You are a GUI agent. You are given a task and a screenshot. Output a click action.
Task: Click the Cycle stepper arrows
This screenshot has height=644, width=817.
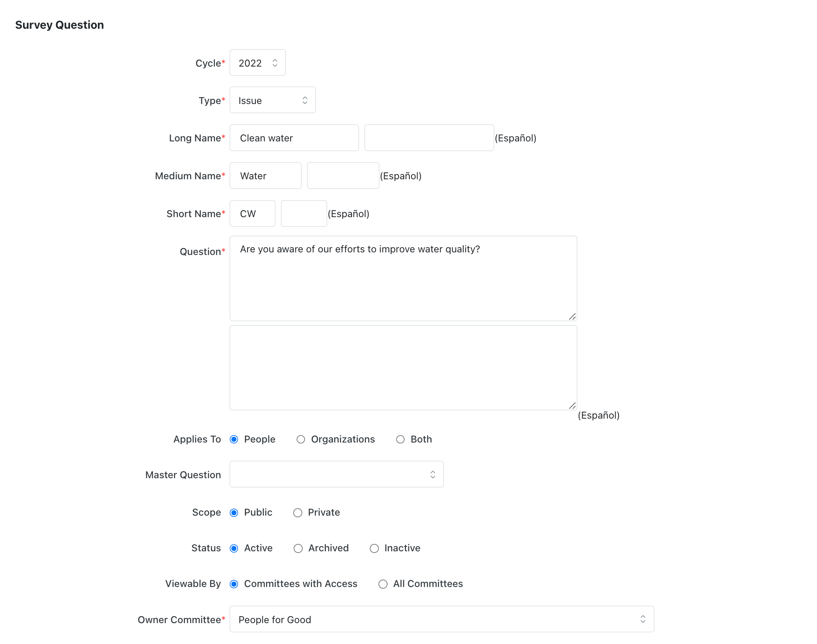click(x=275, y=63)
